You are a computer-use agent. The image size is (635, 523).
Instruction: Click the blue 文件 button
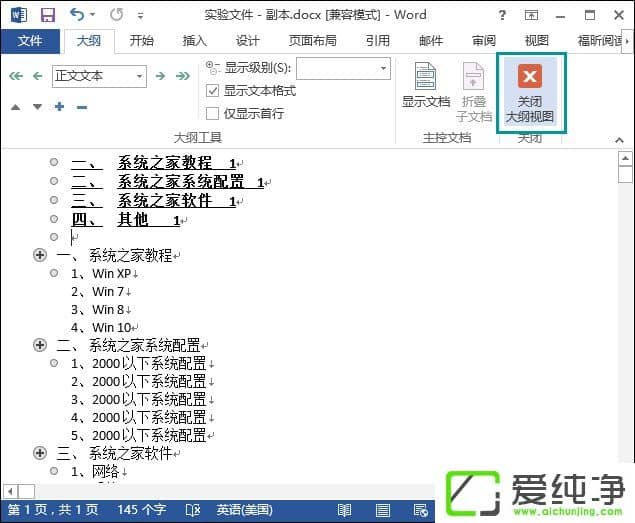coord(30,41)
